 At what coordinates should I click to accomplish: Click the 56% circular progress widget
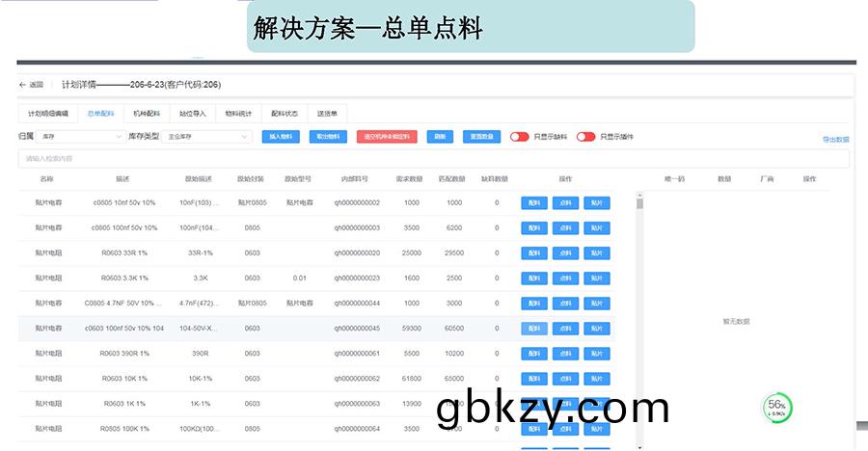click(x=777, y=409)
